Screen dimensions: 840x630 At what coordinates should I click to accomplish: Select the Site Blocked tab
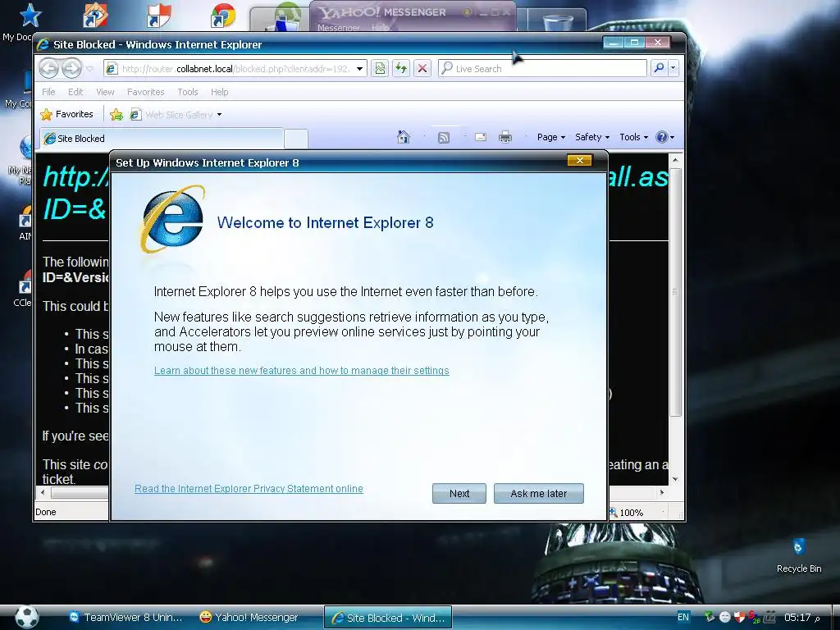click(x=161, y=138)
